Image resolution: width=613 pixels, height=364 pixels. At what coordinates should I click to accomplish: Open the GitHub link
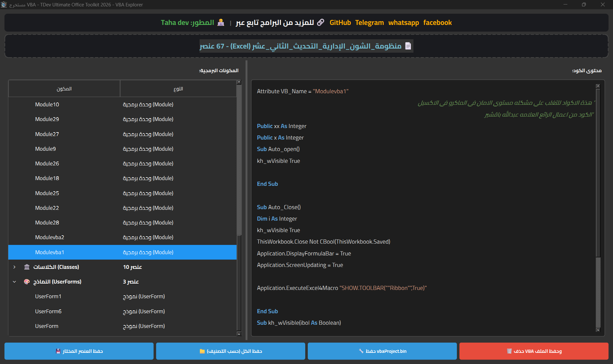coord(340,23)
